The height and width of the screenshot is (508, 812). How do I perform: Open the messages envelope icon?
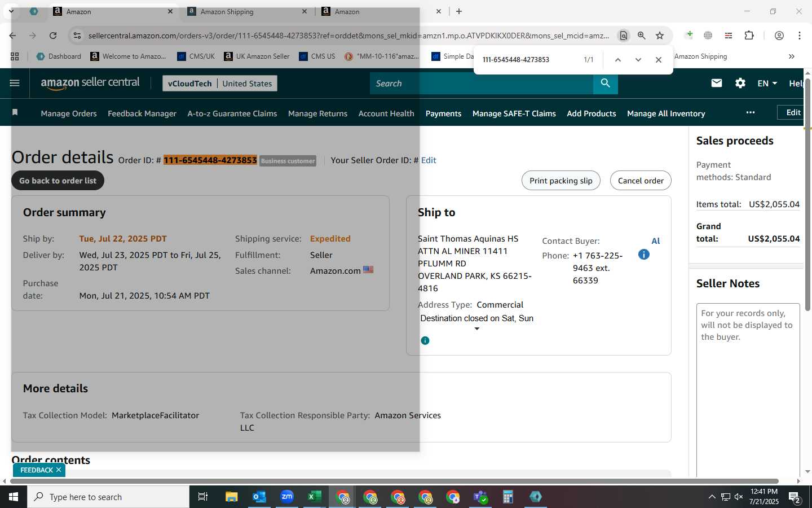717,83
